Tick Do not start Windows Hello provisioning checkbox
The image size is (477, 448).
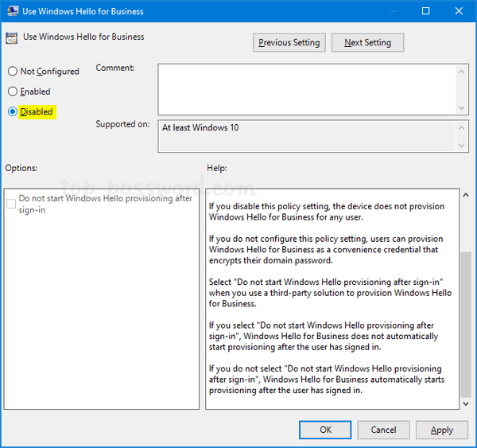11,204
